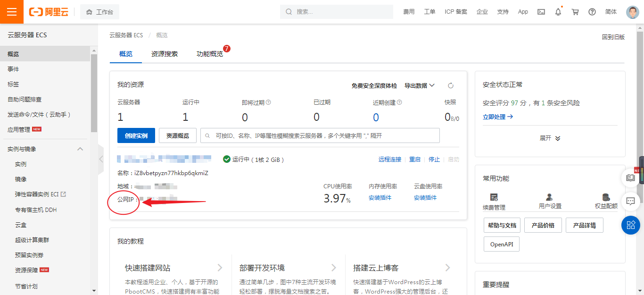Image resolution: width=644 pixels, height=295 pixels.
Task: Collapse the sidebar with the handle arrow
Action: [100, 159]
